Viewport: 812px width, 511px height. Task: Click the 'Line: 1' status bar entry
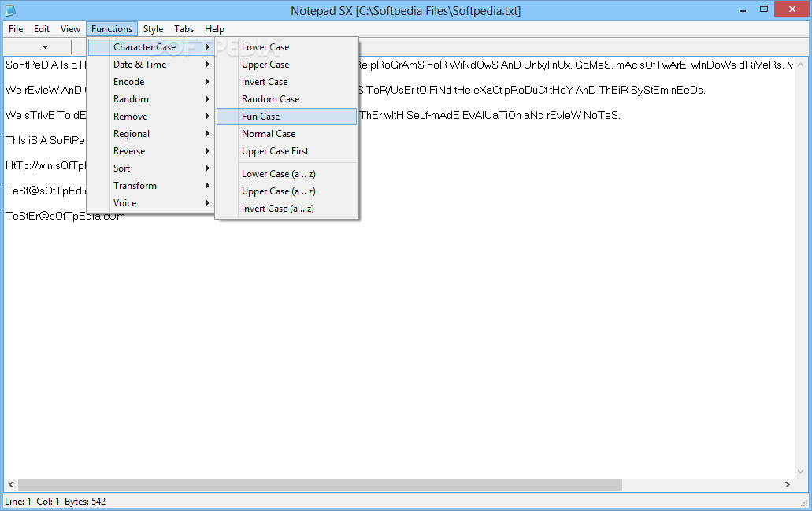[x=18, y=502]
